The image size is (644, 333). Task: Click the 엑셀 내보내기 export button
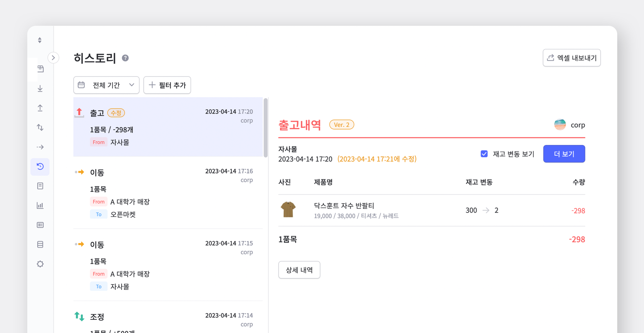(572, 58)
